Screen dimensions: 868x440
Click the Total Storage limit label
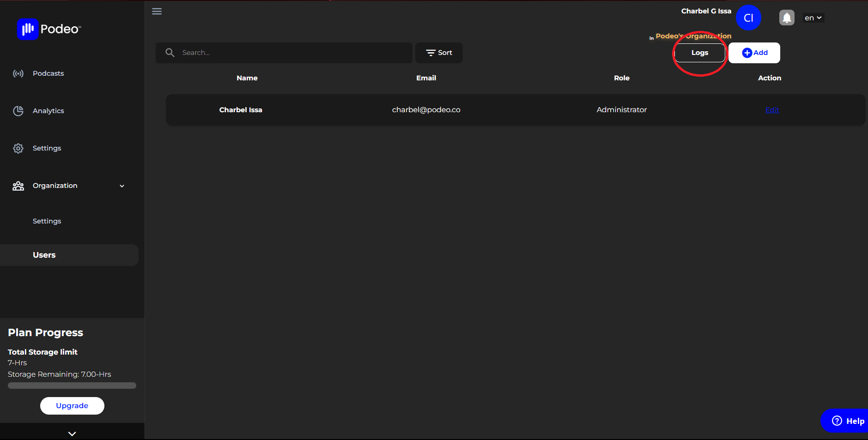click(42, 352)
